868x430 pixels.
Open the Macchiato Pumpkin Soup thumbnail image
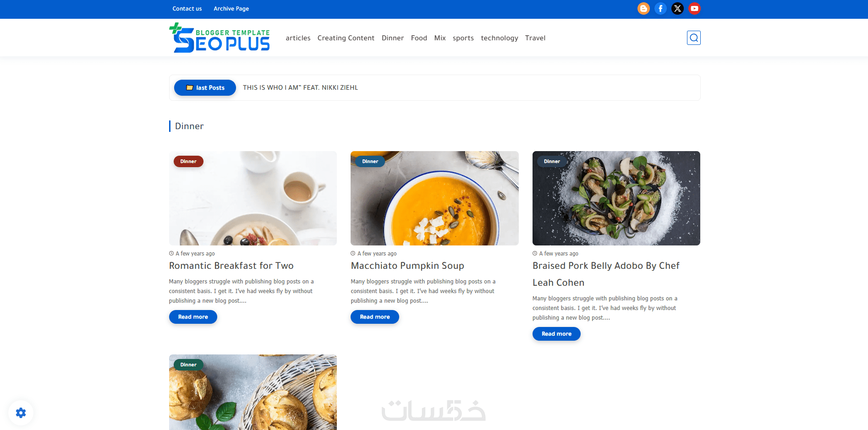(434, 198)
